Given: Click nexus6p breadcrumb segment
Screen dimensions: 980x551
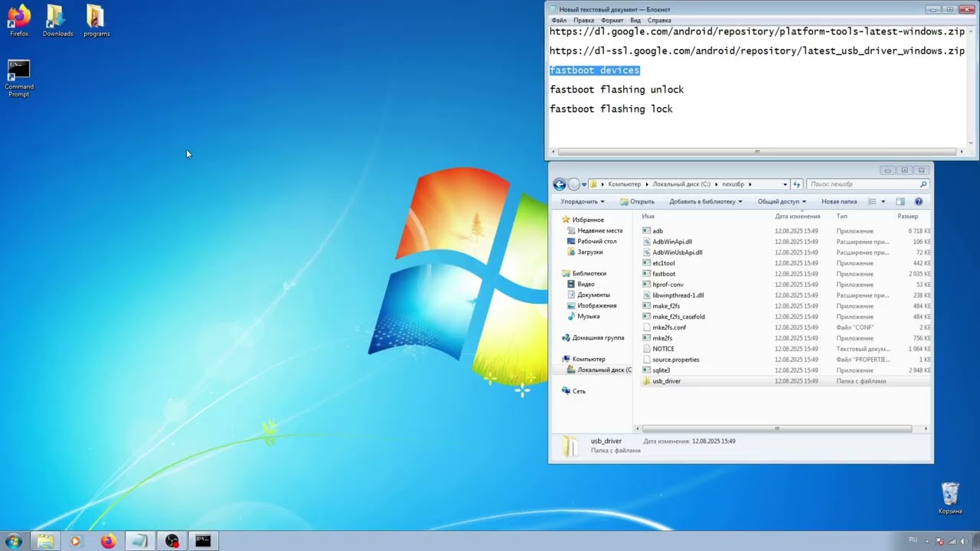Looking at the screenshot, I should 733,184.
